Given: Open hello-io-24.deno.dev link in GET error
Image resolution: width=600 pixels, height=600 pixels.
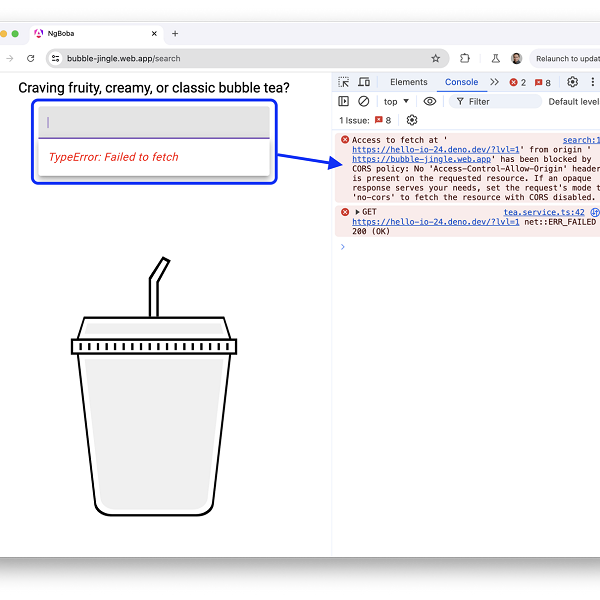Looking at the screenshot, I should pos(435,222).
